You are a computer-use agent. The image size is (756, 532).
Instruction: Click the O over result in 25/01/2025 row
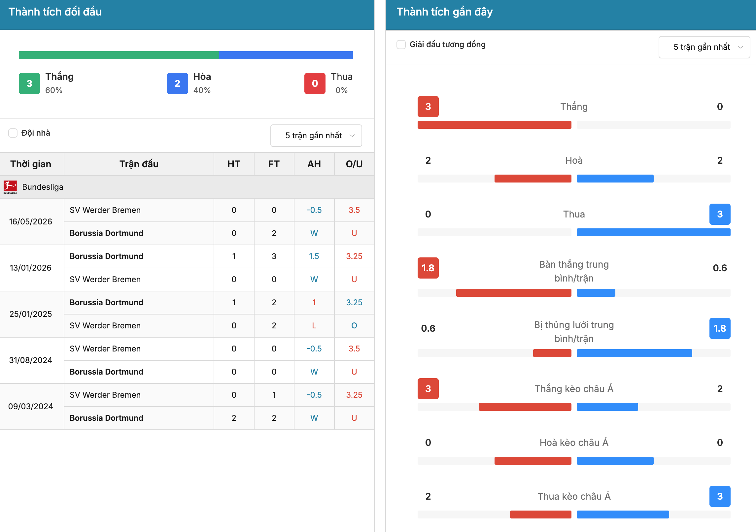click(354, 326)
